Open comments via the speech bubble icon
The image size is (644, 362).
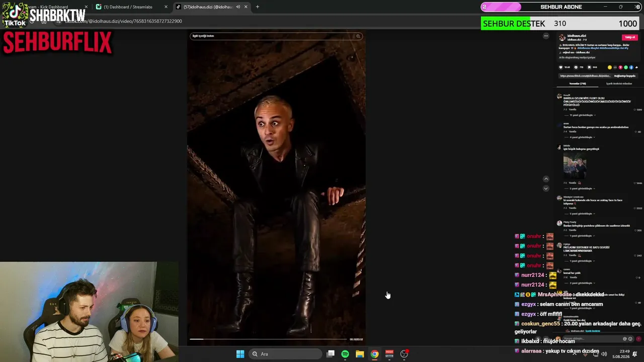pos(575,67)
